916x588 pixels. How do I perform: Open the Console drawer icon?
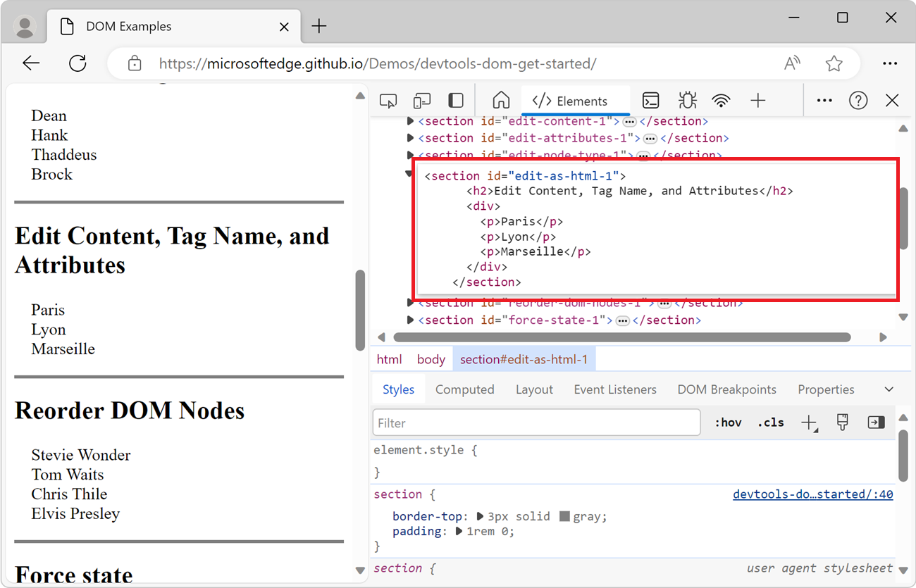click(650, 100)
